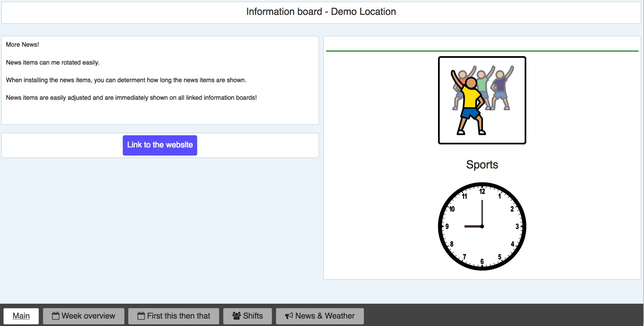Click the More News! heading

22,45
